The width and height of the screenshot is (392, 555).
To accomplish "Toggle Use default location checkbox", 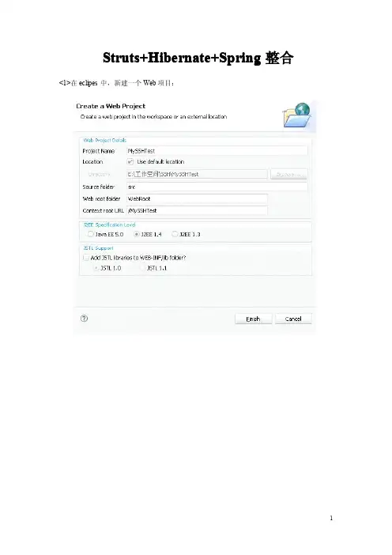I will 130,162.
